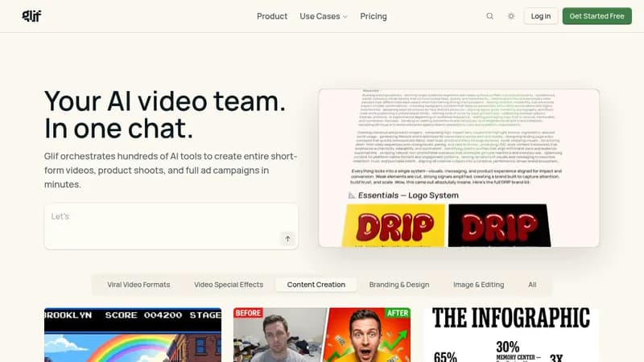Select the Branding & Design tab
This screenshot has width=644, height=362.
(x=398, y=285)
